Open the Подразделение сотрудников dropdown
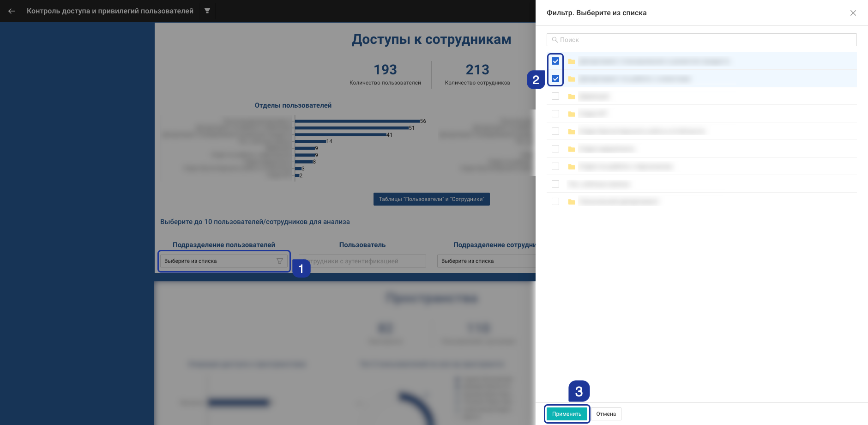Image resolution: width=868 pixels, height=425 pixels. [485, 261]
